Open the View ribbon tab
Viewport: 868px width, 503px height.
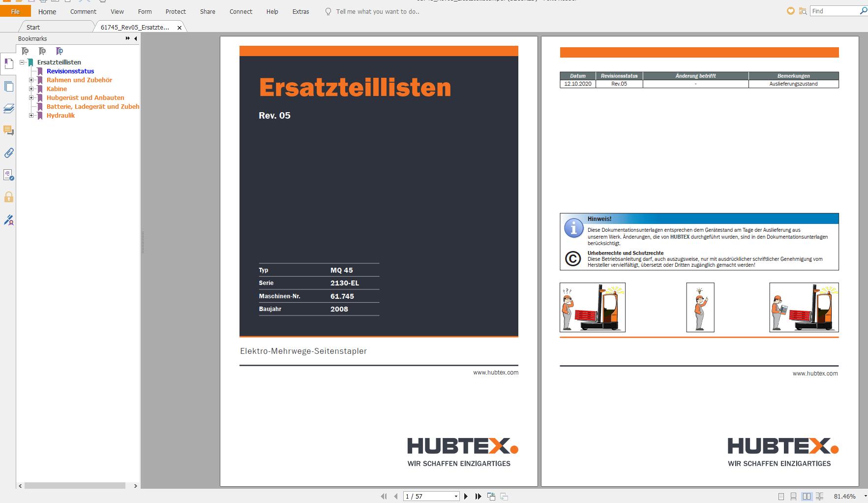click(x=117, y=11)
